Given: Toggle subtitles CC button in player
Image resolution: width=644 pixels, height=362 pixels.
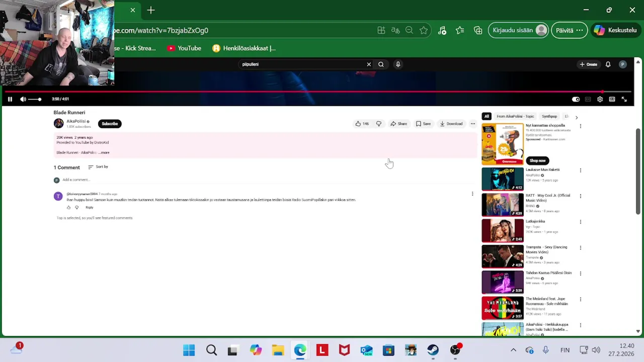Looking at the screenshot, I should [588, 99].
